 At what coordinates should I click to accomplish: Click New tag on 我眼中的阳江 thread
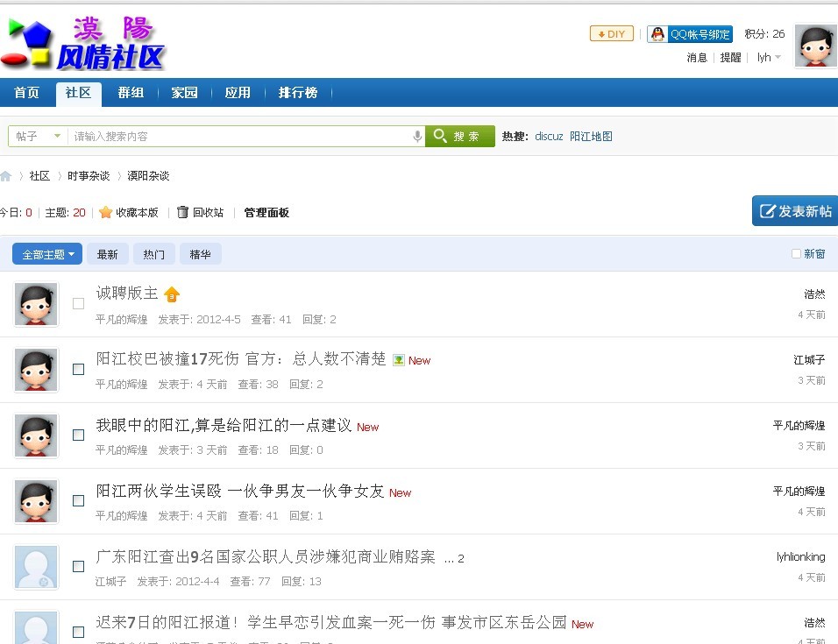click(367, 428)
